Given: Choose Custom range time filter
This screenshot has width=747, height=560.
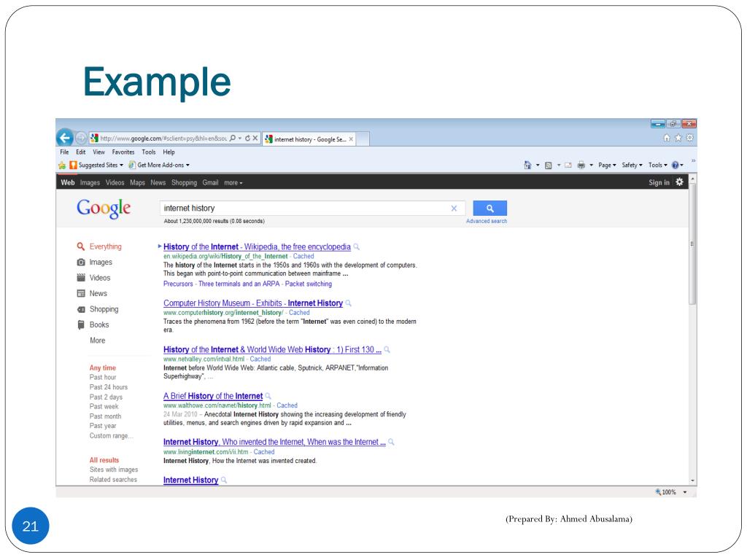Looking at the screenshot, I should [112, 436].
